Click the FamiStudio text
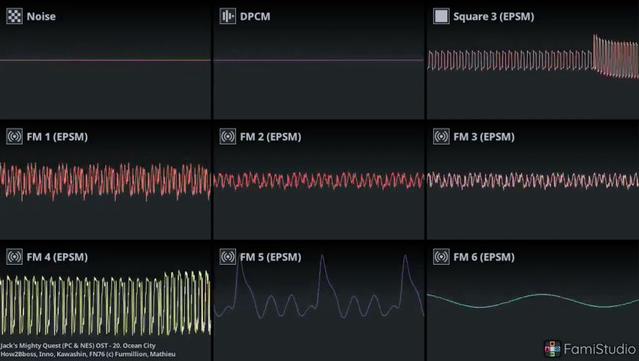This screenshot has height=361, width=639. [599, 349]
